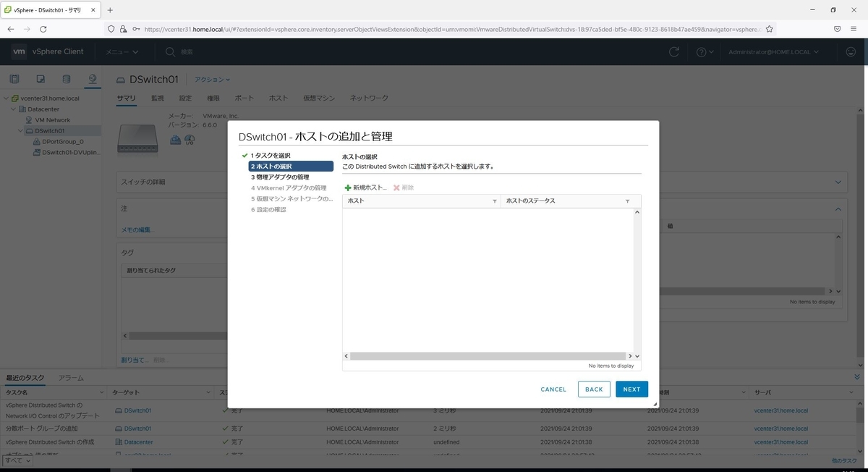Click the search magnifier icon in header
Viewport: 868px width, 472px height.
click(171, 52)
